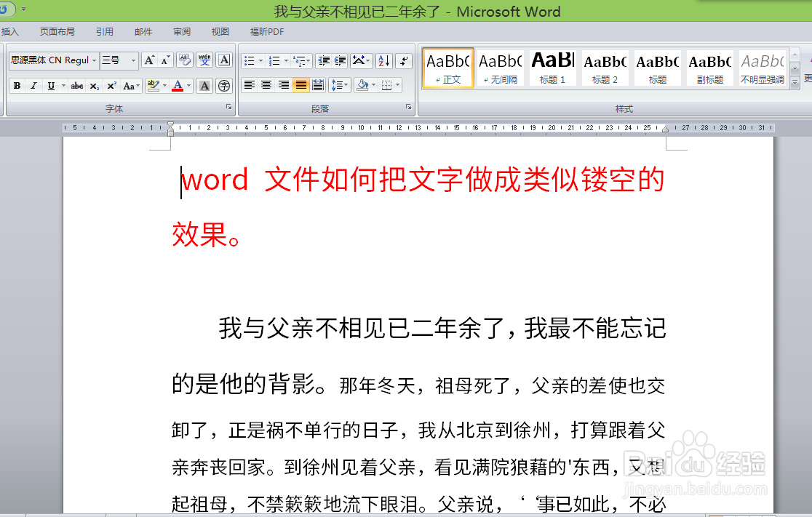Open Quick Access Toolbar customize arrow
The image size is (812, 517).
point(23,9)
